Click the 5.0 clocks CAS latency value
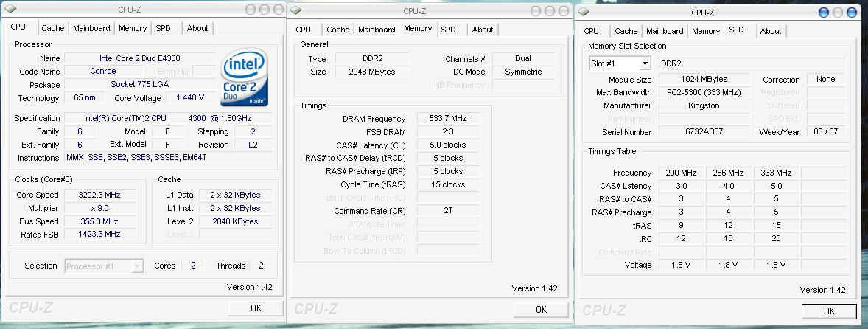Screen dimensions: 868x329 coord(448,145)
